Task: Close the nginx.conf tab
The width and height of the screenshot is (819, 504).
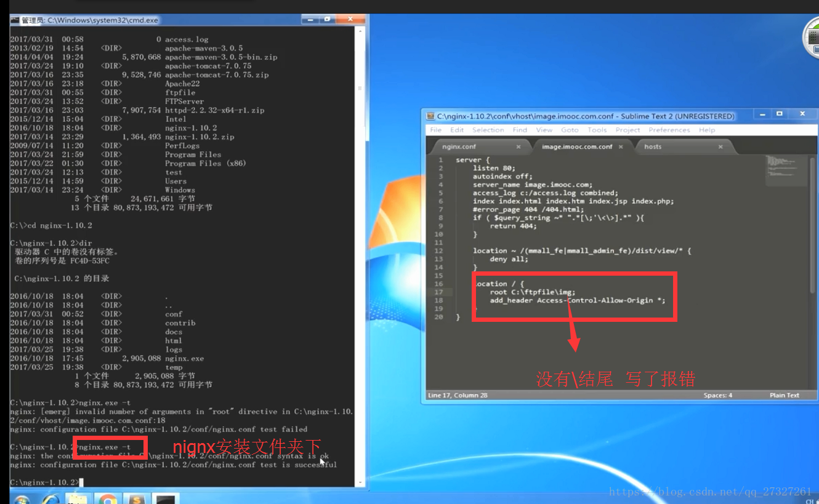Action: [x=518, y=147]
